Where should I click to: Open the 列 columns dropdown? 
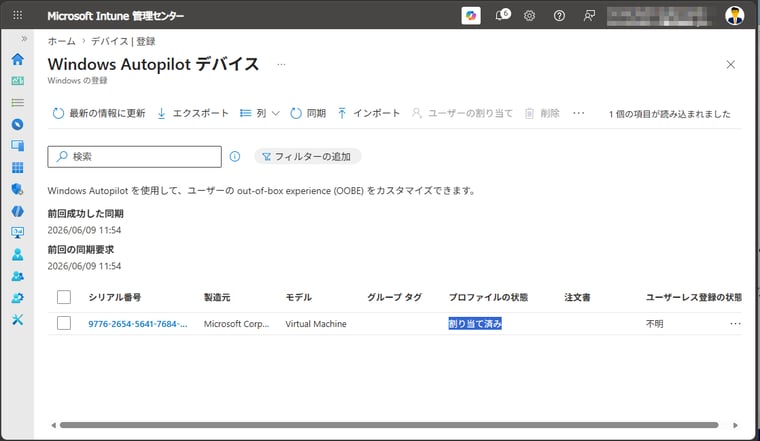(260, 113)
